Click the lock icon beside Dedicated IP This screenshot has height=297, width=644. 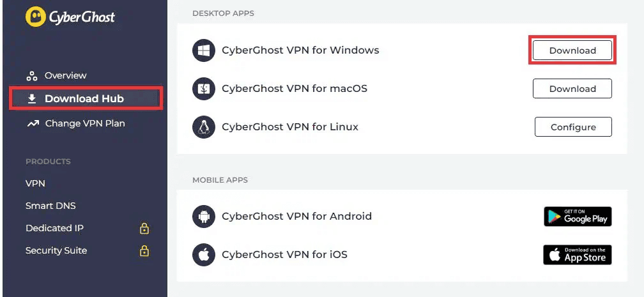pyautogui.click(x=144, y=229)
